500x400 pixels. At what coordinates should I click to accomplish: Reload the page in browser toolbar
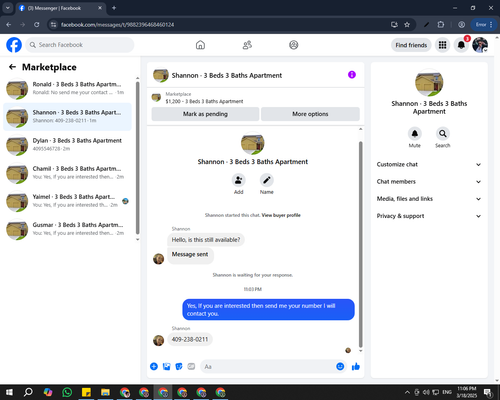click(x=37, y=25)
